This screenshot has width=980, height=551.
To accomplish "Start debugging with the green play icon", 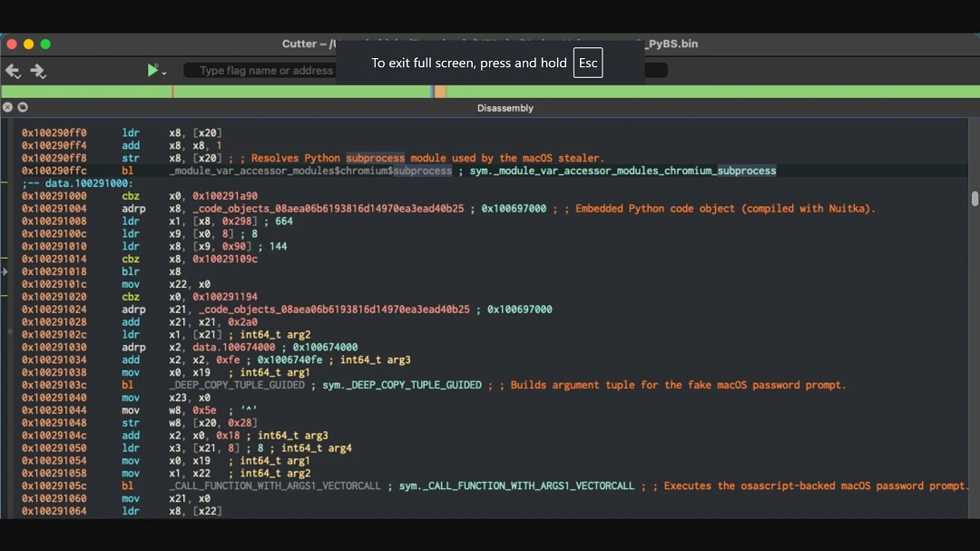I will pos(151,70).
